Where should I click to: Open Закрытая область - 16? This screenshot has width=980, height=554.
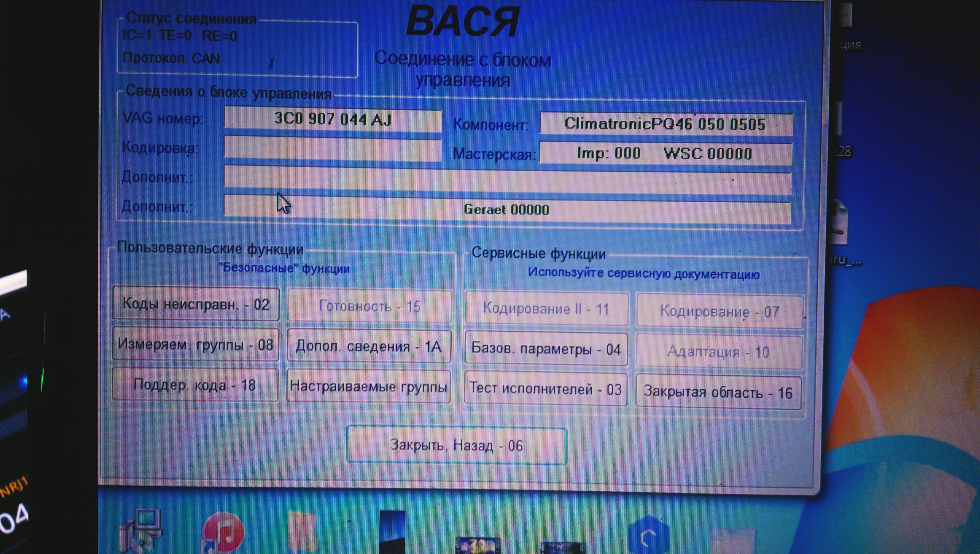click(x=718, y=392)
